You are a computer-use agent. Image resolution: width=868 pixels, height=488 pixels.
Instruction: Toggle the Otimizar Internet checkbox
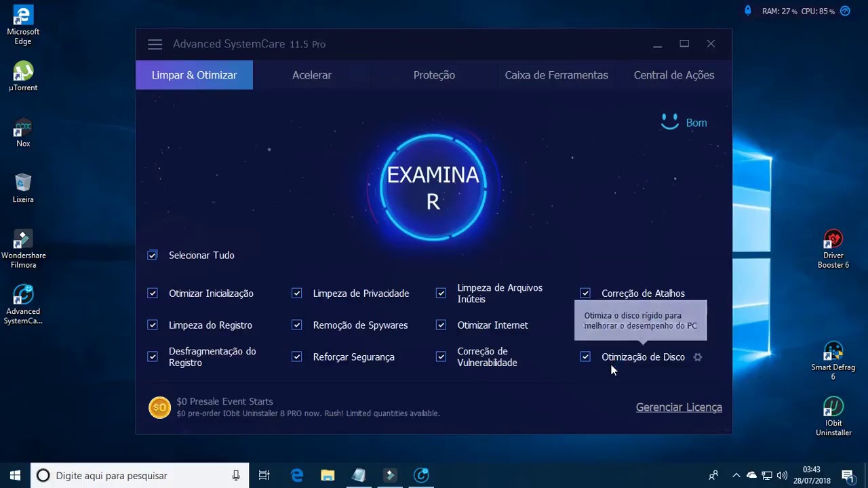(441, 325)
